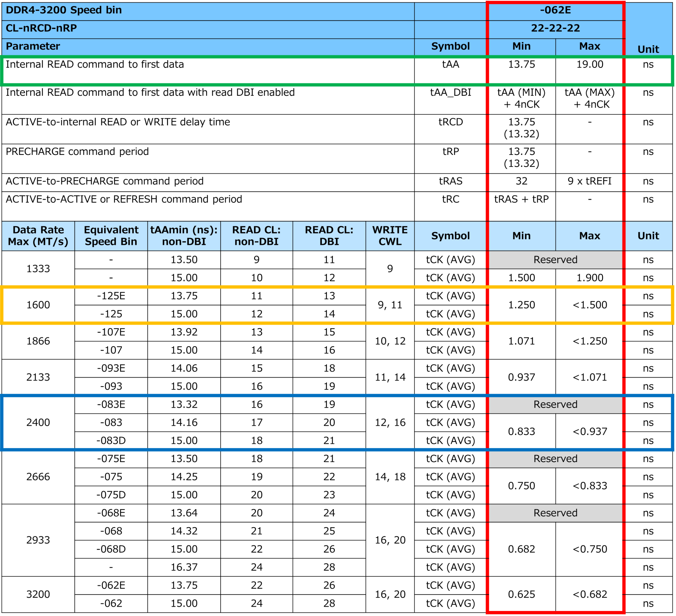Click the Data Rate Max column header
Screen dimensions: 676x616
pos(38,236)
